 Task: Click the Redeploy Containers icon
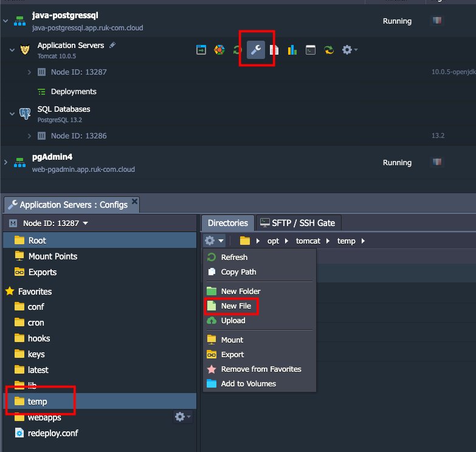[329, 49]
